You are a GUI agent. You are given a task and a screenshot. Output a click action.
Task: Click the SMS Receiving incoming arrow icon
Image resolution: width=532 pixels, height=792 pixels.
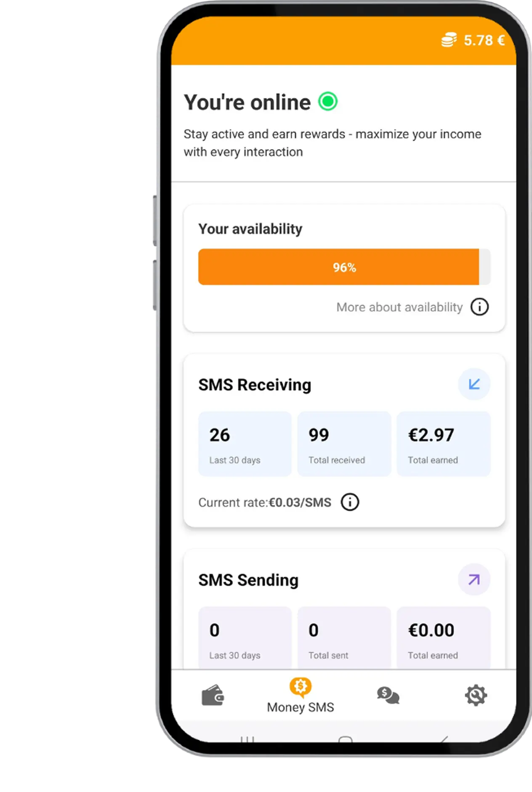(x=473, y=383)
